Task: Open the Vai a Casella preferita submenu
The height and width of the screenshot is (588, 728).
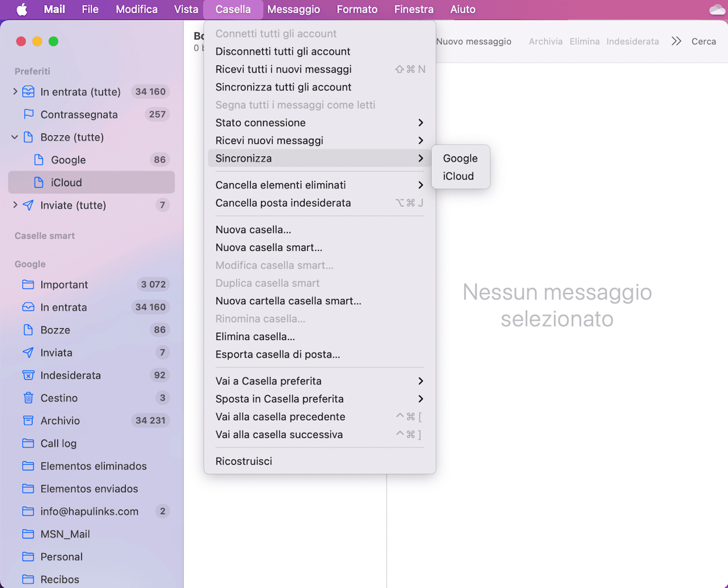Action: point(320,381)
